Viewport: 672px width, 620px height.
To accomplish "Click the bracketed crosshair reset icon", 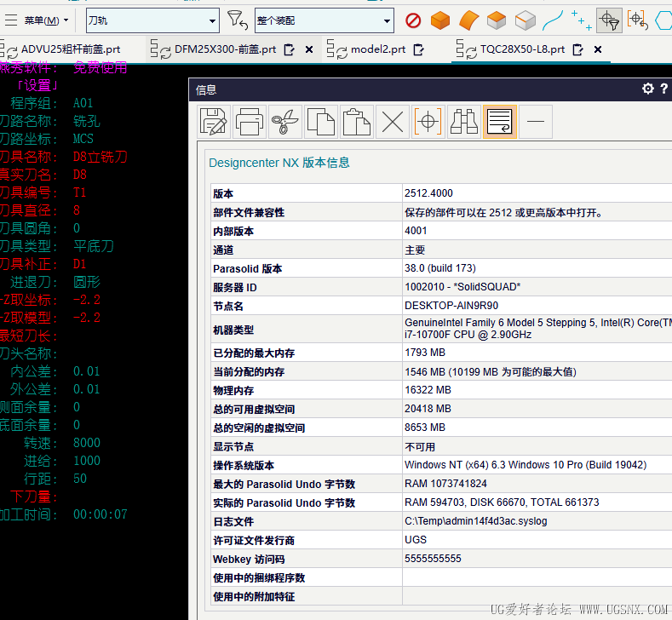I will coord(637,20).
